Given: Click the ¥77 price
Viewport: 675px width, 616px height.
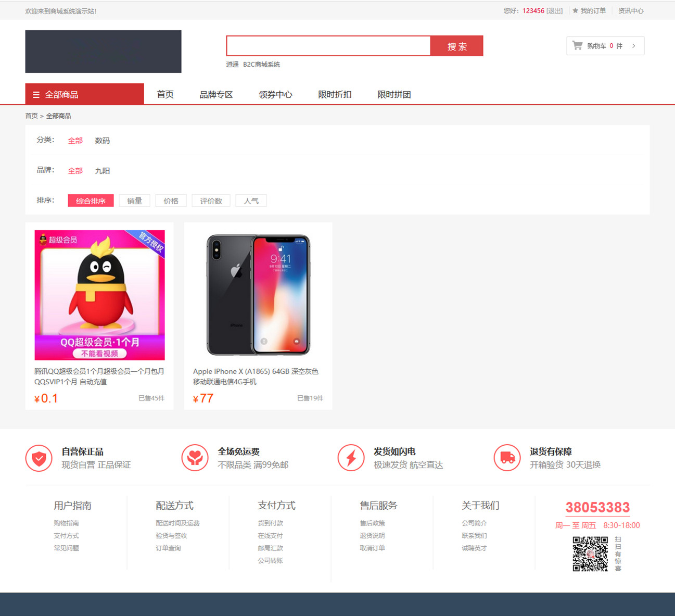Looking at the screenshot, I should (203, 399).
